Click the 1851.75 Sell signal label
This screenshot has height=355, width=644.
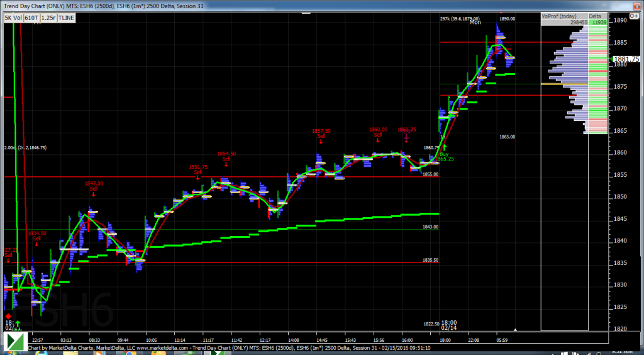(x=198, y=170)
